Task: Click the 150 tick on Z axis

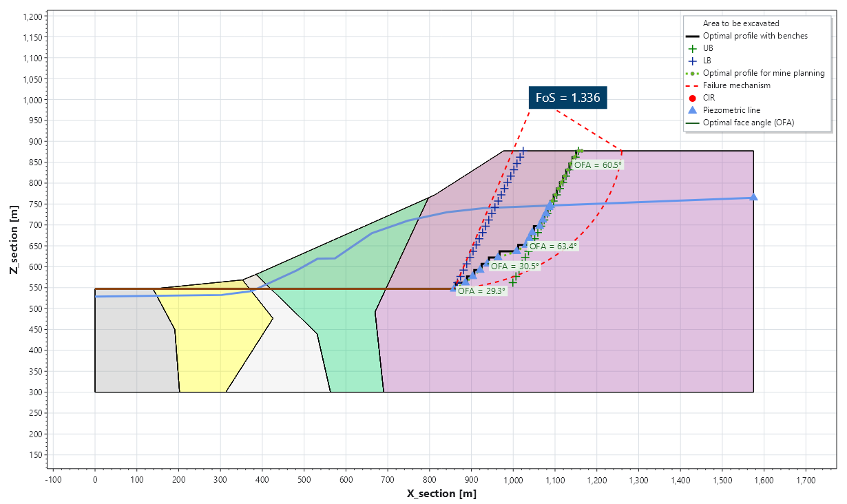Action: [x=36, y=455]
